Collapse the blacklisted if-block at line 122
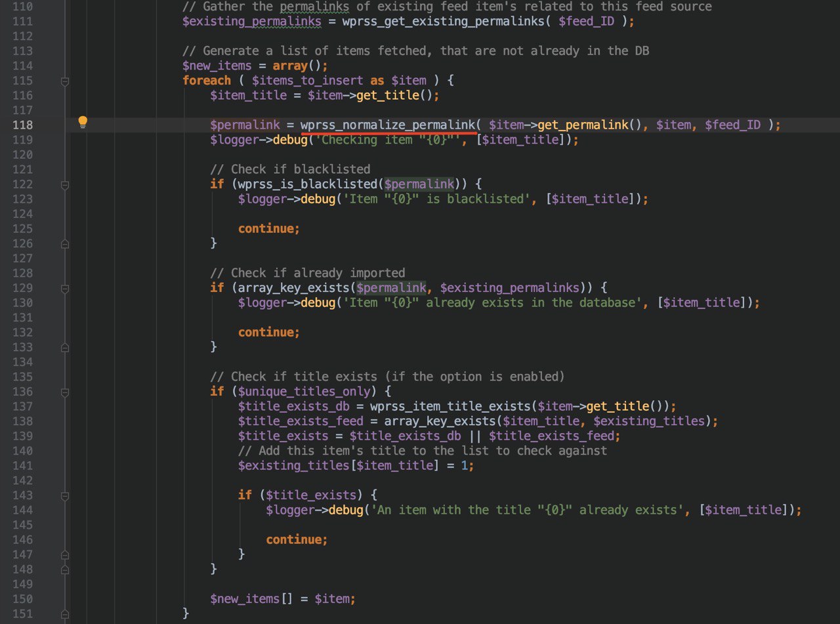This screenshot has height=624, width=840. click(x=64, y=184)
